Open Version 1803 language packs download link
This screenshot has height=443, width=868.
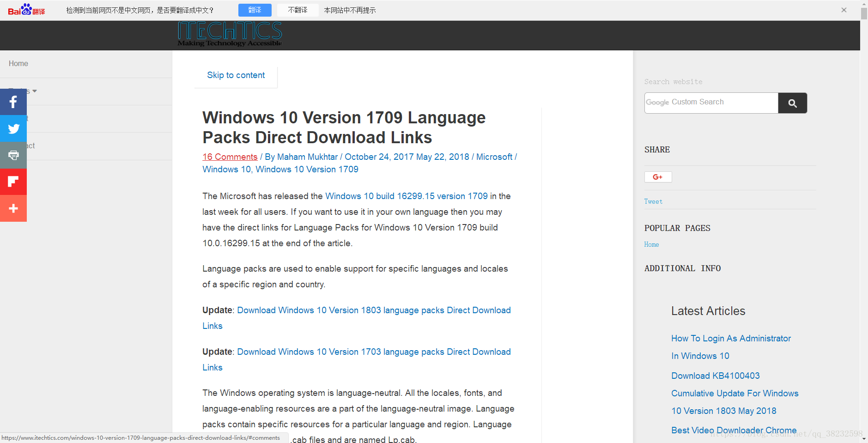tap(357, 318)
